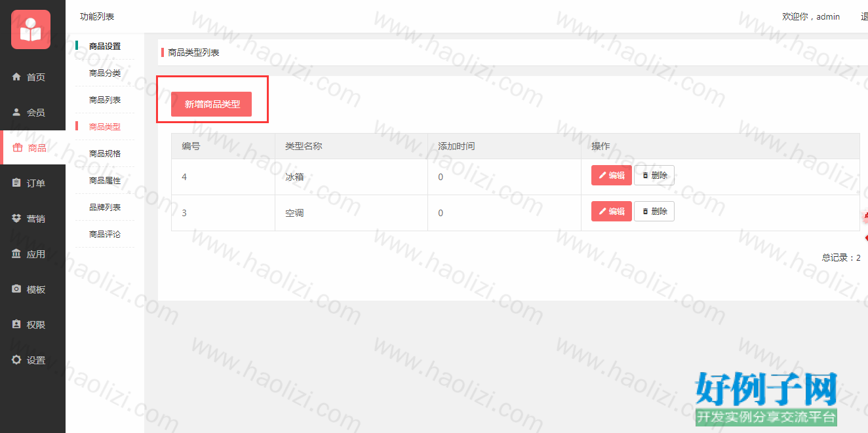Click the gear icon beside 设置

click(x=16, y=360)
